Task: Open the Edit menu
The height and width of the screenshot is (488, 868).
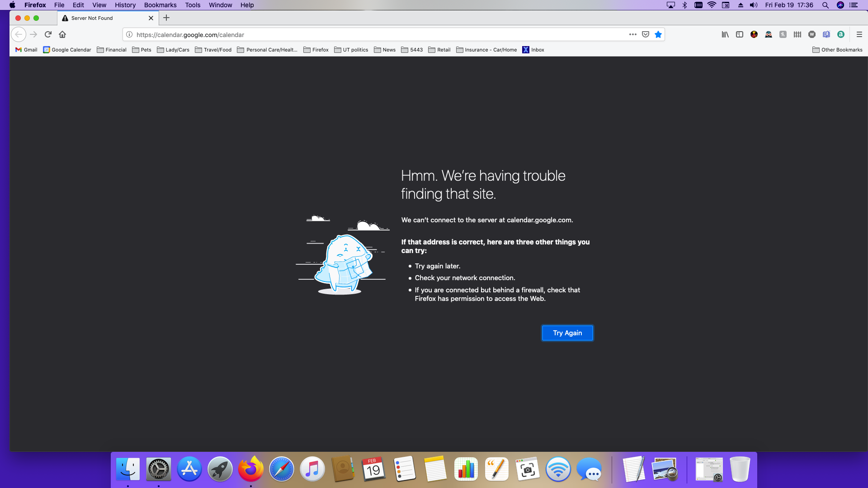Action: [78, 5]
